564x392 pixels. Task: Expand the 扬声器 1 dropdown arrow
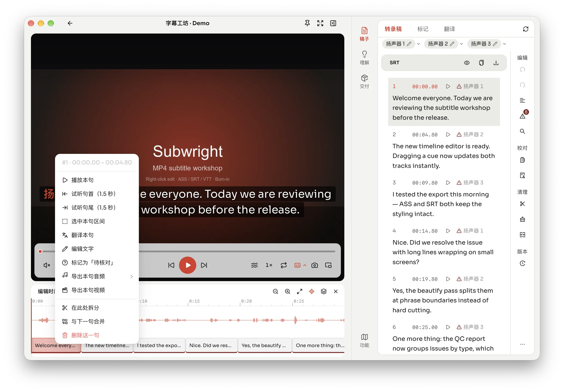point(418,44)
